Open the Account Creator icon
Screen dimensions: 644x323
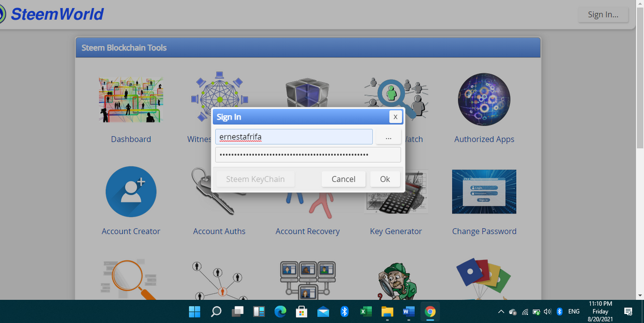[131, 192]
